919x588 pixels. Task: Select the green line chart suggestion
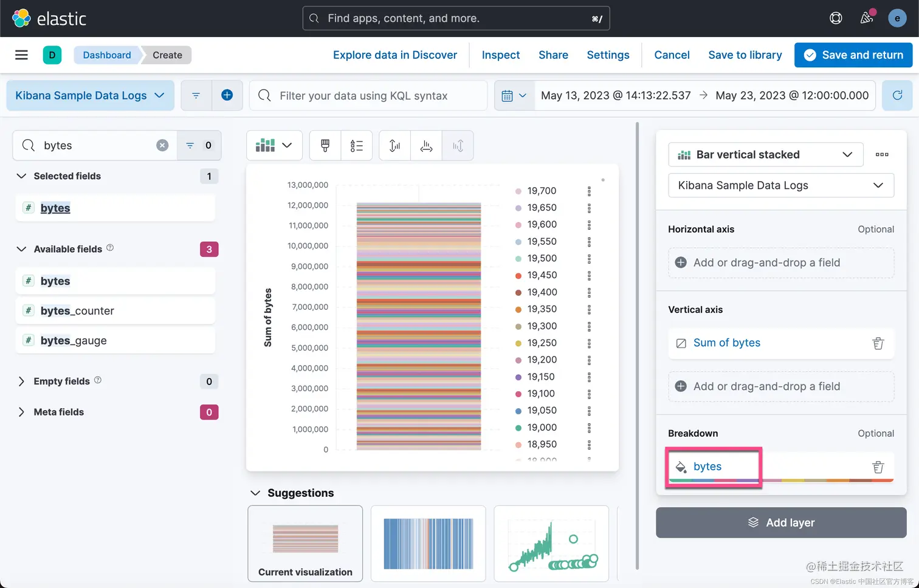(551, 544)
